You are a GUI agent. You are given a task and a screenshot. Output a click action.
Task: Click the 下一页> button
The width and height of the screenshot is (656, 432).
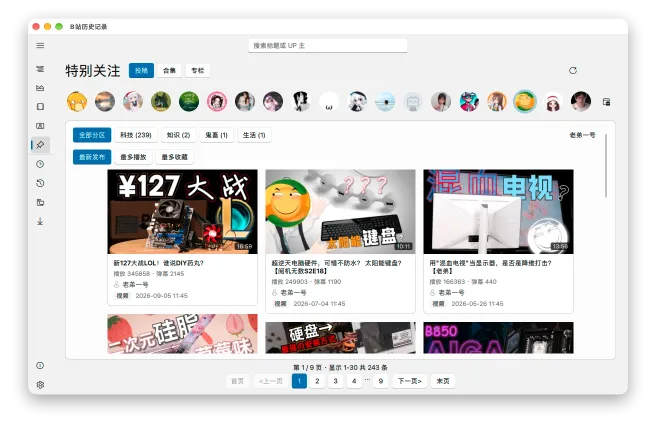pyautogui.click(x=410, y=381)
